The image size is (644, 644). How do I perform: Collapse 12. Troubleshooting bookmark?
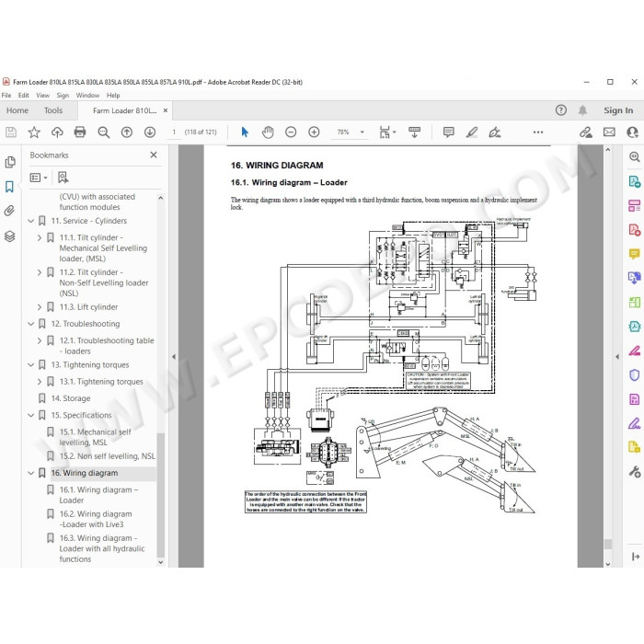point(30,324)
